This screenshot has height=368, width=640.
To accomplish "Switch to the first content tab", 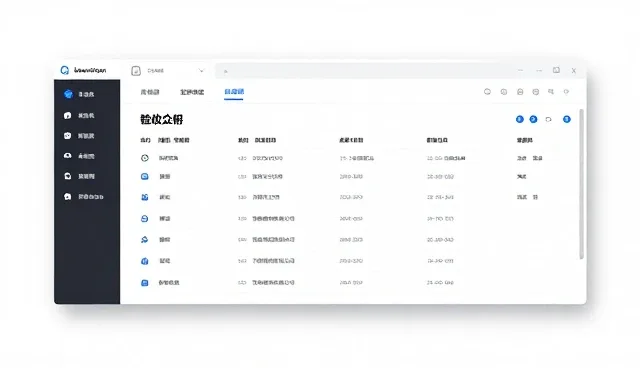I will tap(150, 92).
